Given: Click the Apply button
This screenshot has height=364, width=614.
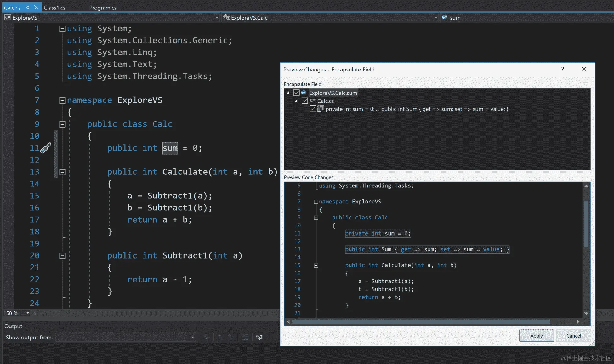Looking at the screenshot, I should 536,336.
